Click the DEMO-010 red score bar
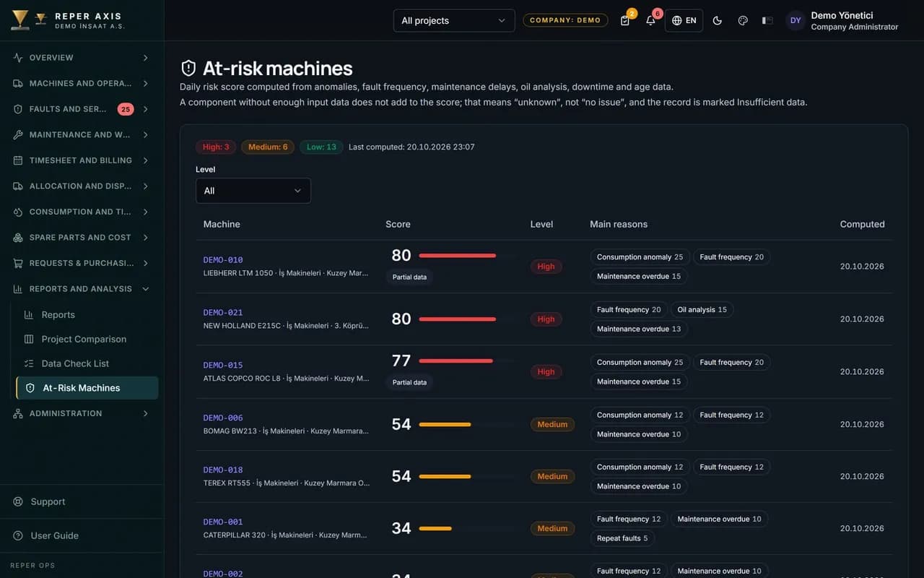The height and width of the screenshot is (578, 924). click(x=458, y=256)
